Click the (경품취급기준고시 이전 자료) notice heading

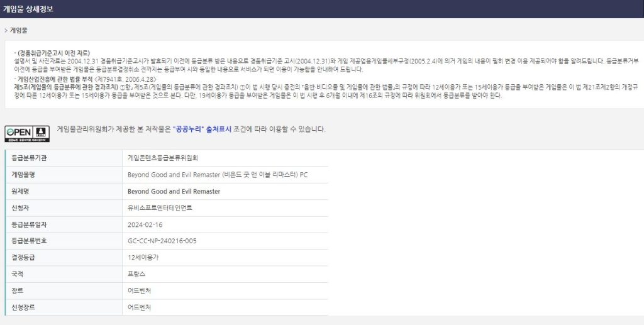52,53
